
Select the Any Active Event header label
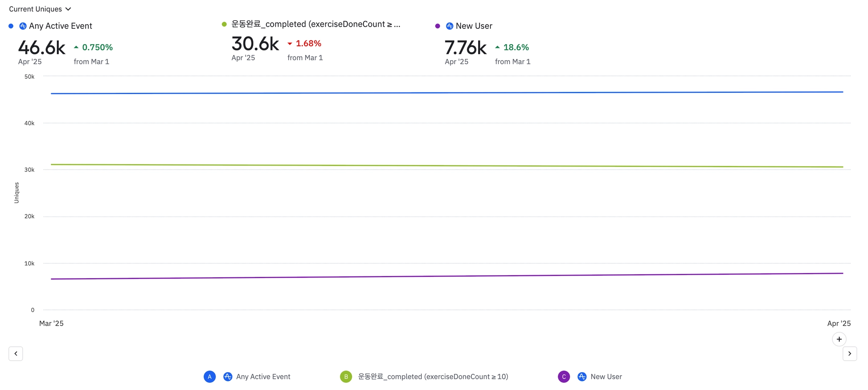point(61,26)
